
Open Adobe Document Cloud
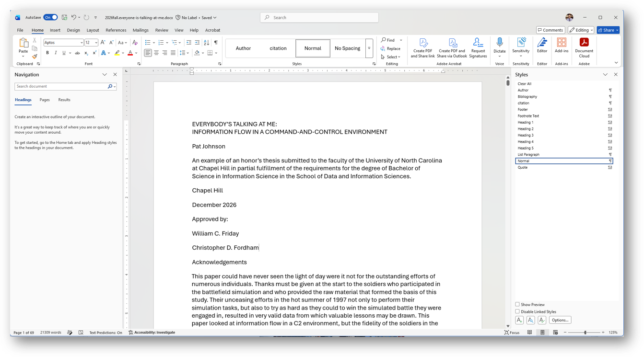tap(584, 48)
